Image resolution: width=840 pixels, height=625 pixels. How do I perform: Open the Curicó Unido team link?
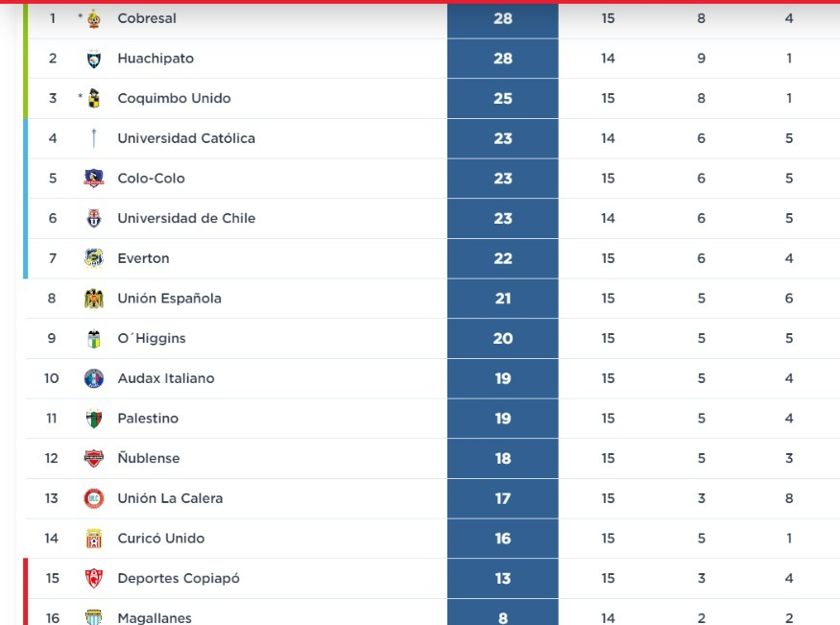[161, 539]
